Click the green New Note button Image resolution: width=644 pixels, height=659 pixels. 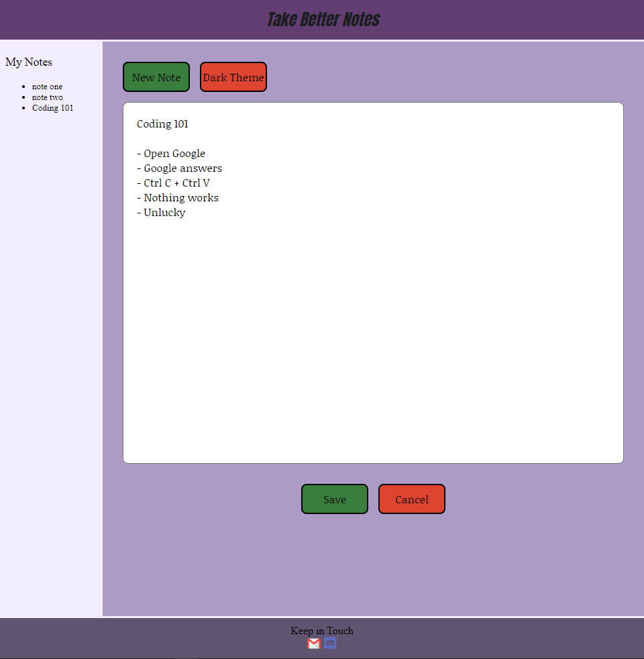156,77
